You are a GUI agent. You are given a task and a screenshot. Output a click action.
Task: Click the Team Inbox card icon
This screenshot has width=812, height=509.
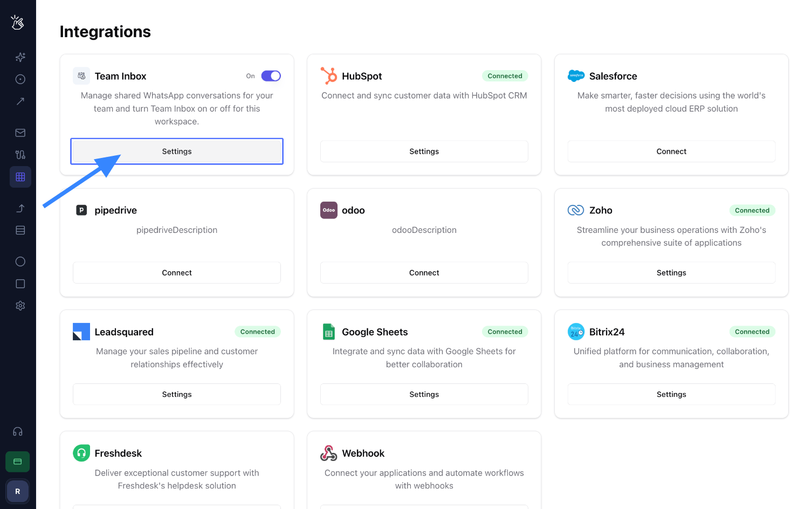click(x=81, y=76)
